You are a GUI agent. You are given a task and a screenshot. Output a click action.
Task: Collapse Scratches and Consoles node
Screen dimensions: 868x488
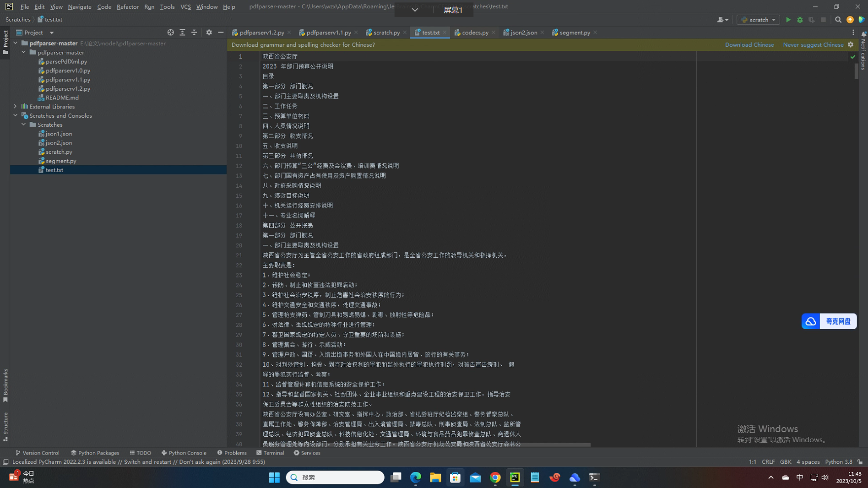point(15,116)
